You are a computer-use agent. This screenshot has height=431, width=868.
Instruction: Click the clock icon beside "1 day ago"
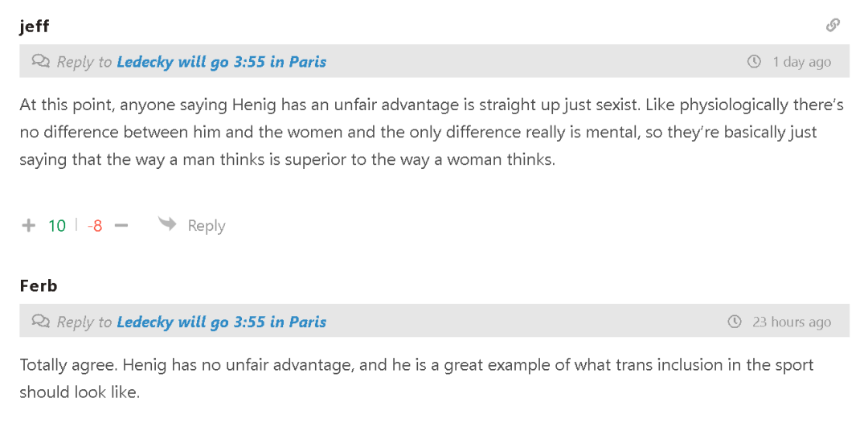click(x=754, y=62)
